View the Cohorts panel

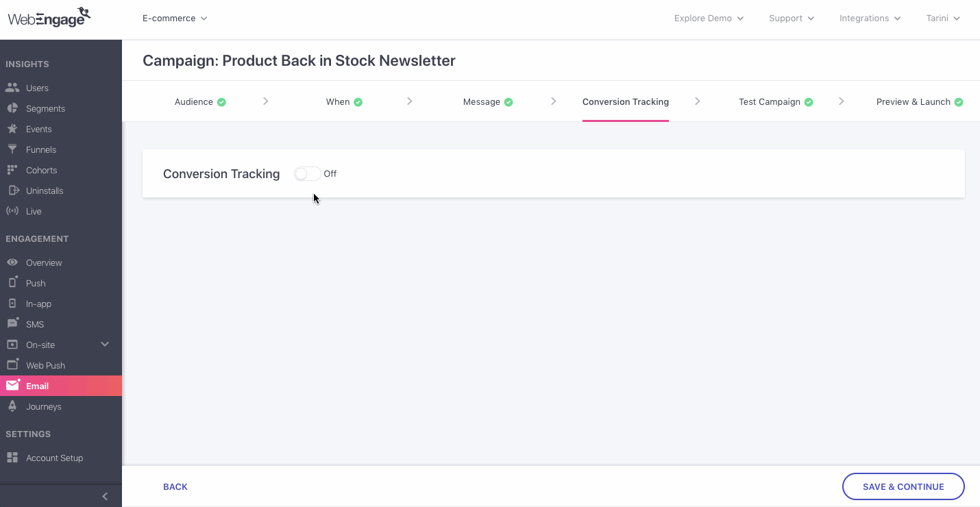pyautogui.click(x=41, y=170)
